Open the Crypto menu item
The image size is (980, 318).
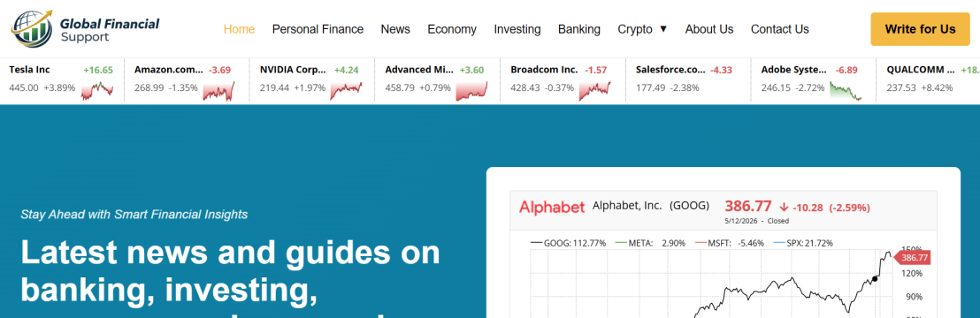(635, 29)
